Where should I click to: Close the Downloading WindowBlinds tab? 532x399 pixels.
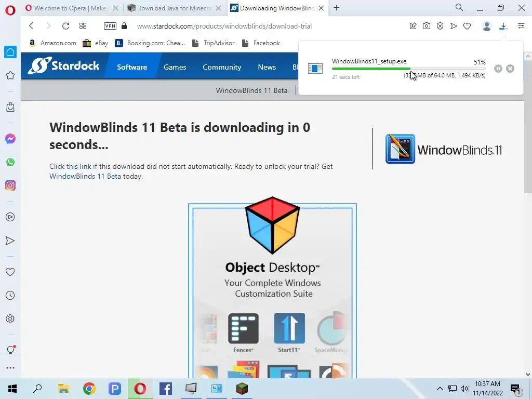pos(321,8)
